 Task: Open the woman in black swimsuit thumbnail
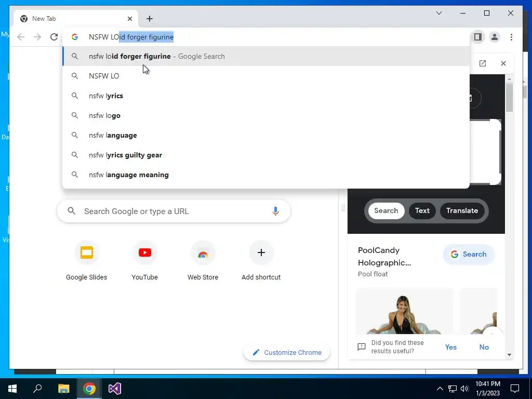(x=404, y=312)
